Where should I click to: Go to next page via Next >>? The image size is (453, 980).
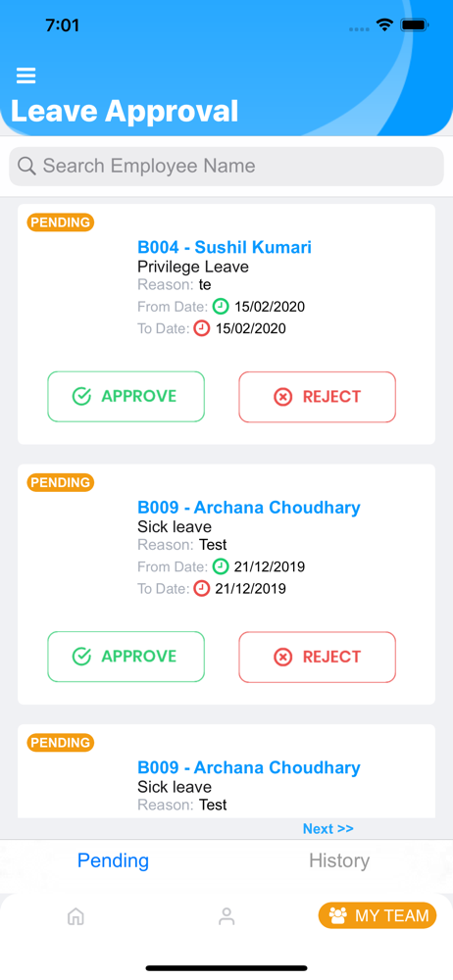click(327, 829)
